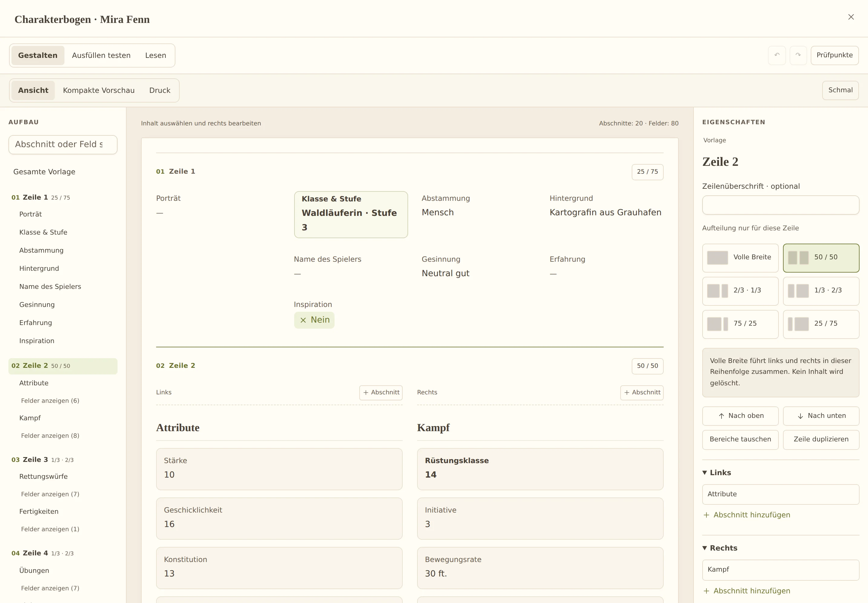Expand Felder anzeigen (1) under Fertigkeiten
868x603 pixels.
click(x=50, y=529)
